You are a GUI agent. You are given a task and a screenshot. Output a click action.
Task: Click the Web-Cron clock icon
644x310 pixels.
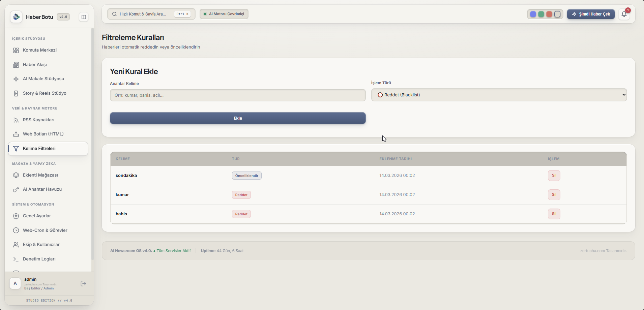pos(16,230)
